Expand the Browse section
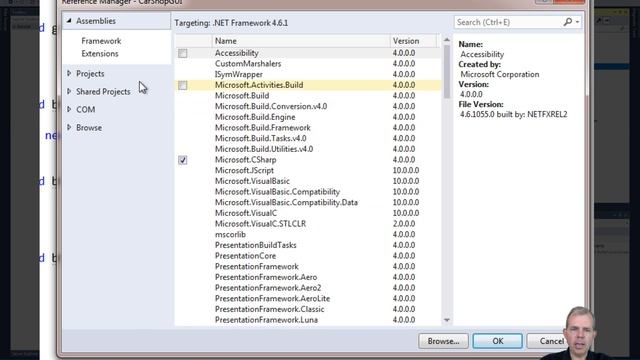 click(69, 127)
